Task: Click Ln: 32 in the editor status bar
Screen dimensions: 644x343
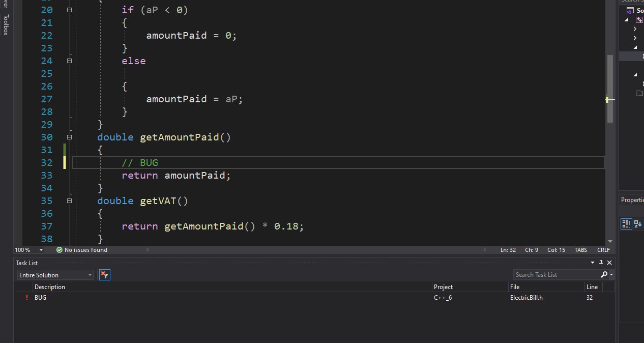Action: (x=508, y=250)
